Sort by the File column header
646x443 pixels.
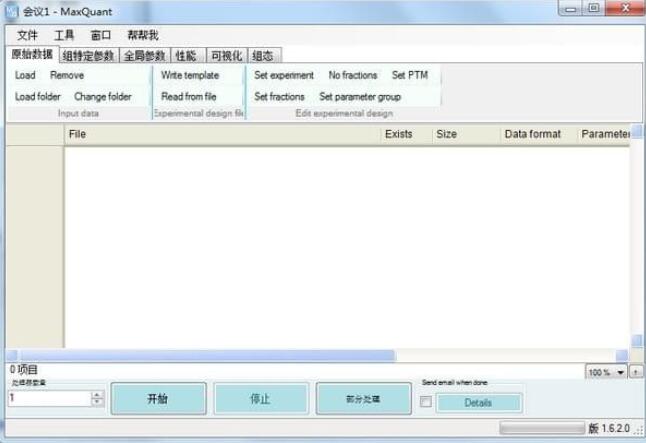coord(222,134)
